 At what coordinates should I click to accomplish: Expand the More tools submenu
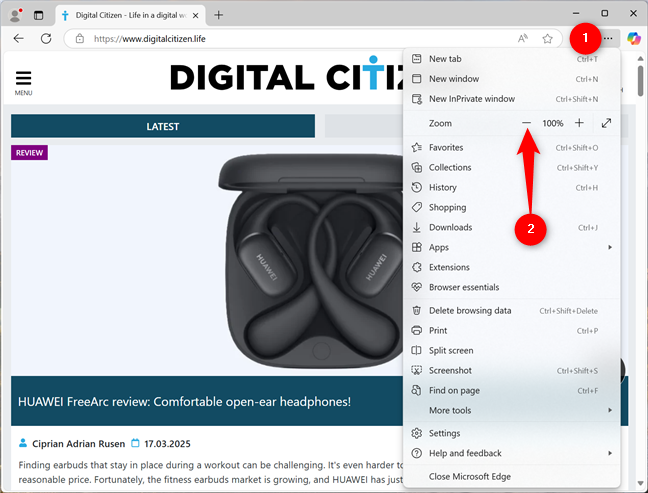(512, 410)
